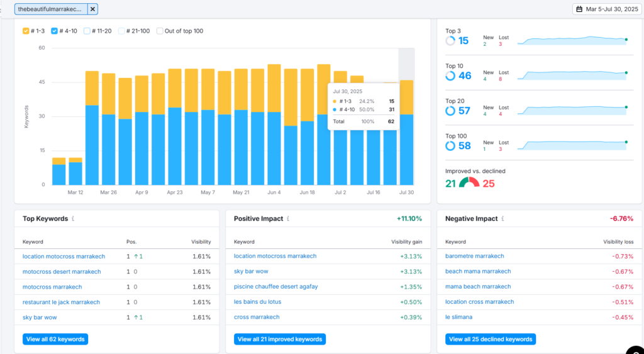The height and width of the screenshot is (354, 644).
Task: Uncheck the # 4-10 positions checkbox
Action: pos(54,31)
